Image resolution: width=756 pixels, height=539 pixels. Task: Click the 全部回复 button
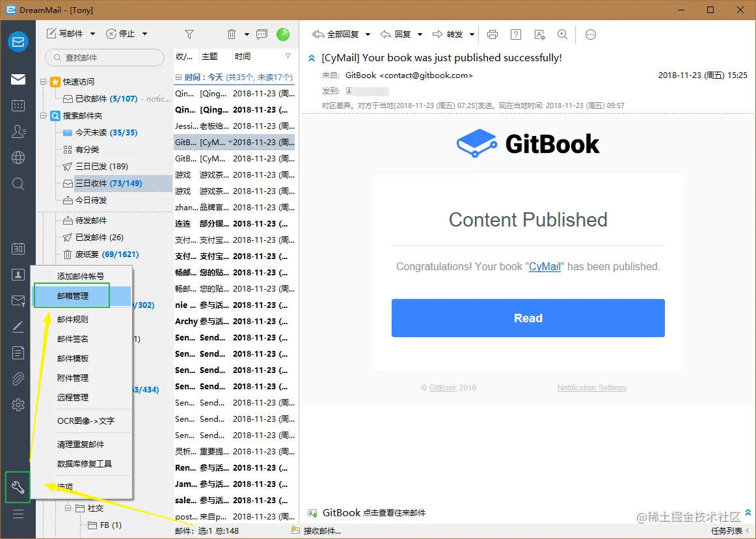coord(336,35)
